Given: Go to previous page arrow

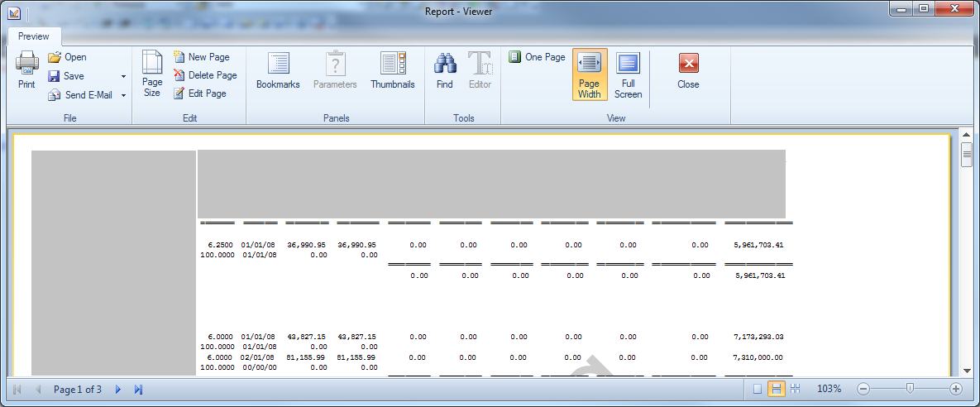Looking at the screenshot, I should 38,390.
